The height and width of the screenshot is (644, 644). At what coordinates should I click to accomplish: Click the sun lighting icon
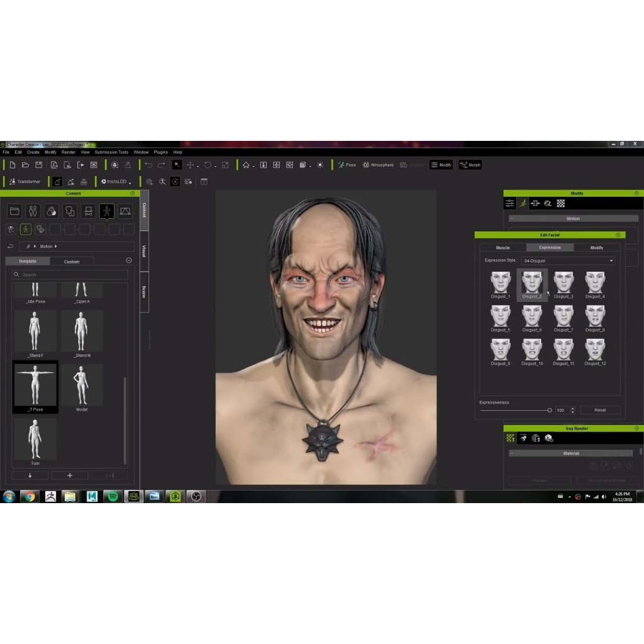click(x=320, y=165)
